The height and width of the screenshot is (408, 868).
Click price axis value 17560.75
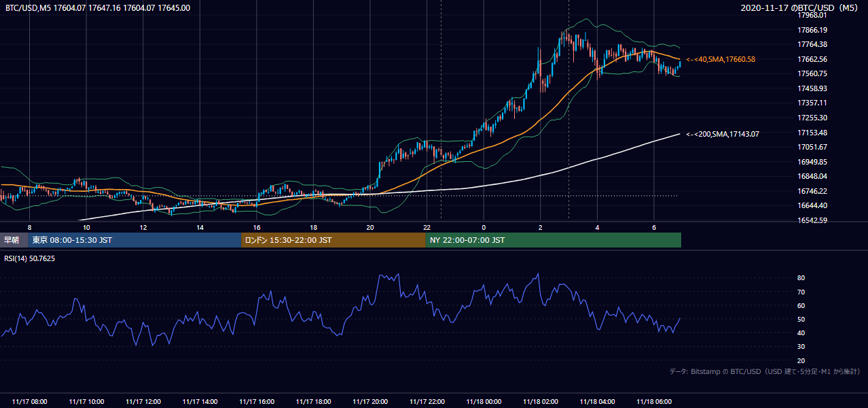click(x=812, y=73)
